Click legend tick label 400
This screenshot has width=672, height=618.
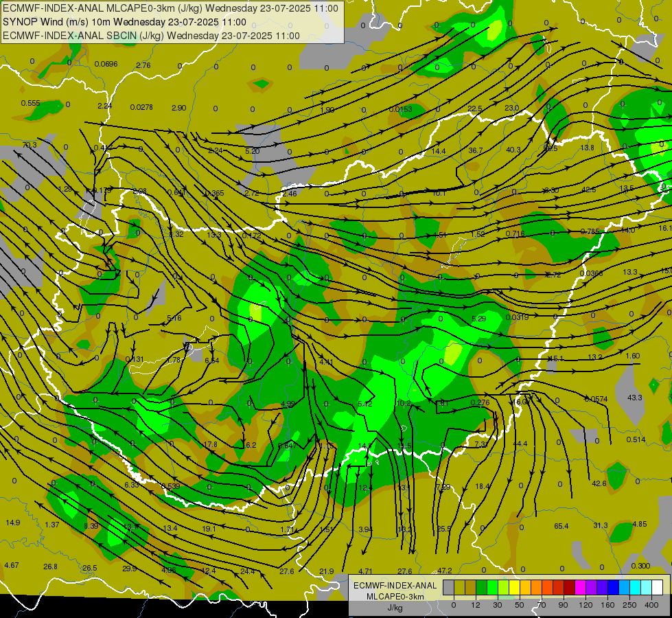(651, 605)
